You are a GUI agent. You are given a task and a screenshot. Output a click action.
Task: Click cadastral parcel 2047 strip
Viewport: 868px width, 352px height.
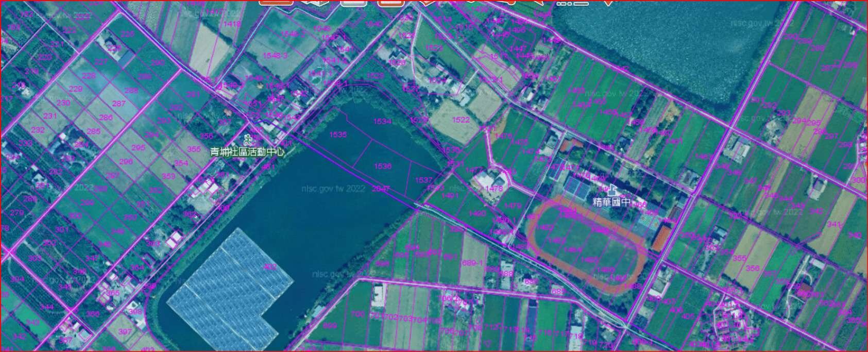380,189
